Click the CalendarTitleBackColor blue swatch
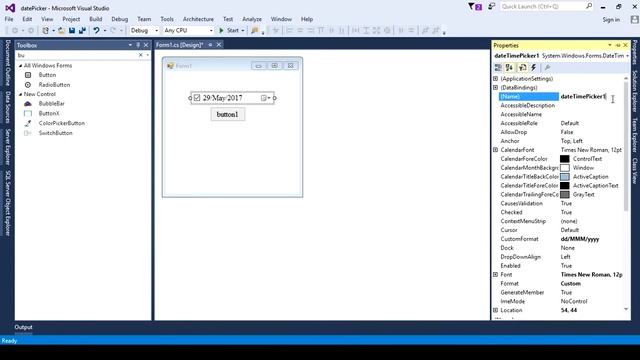Screen dimensions: 640x360 point(564,177)
